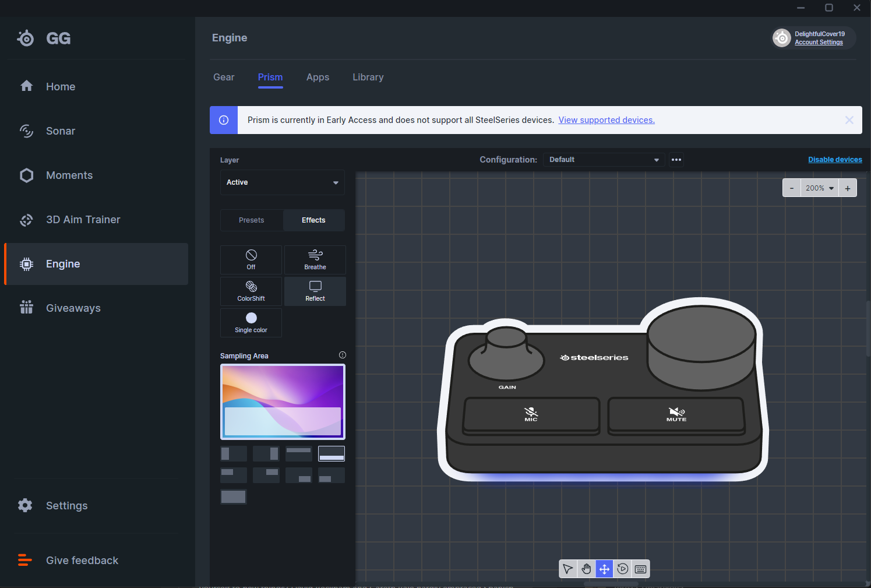Select top-strip sampling area preset
Screen dimensions: 871x588
(x=299, y=454)
